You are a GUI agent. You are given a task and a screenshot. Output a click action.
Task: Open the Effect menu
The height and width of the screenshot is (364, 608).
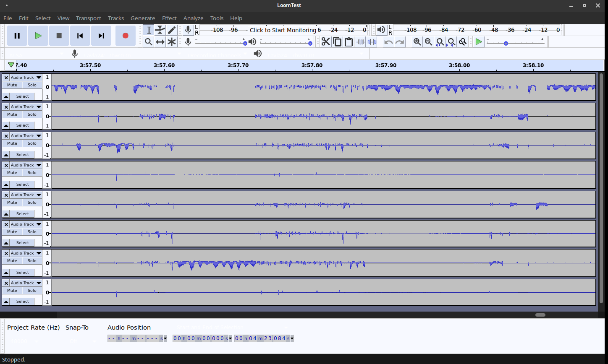point(169,18)
